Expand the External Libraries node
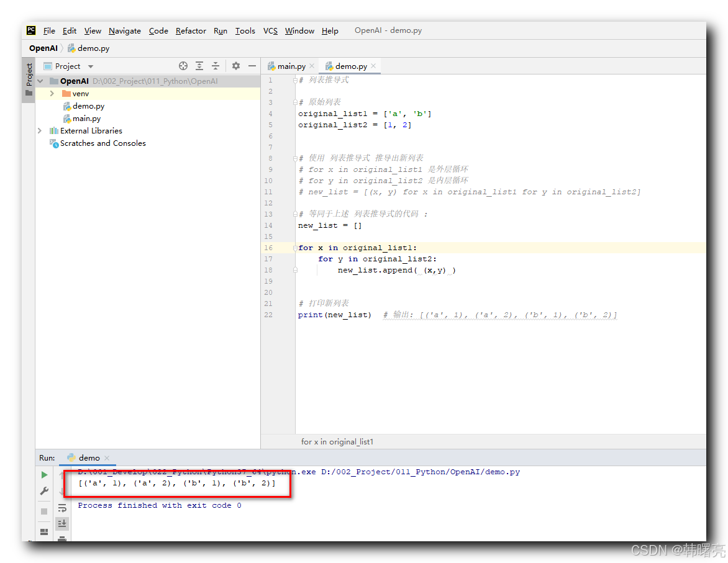This screenshot has width=728, height=563. [39, 130]
